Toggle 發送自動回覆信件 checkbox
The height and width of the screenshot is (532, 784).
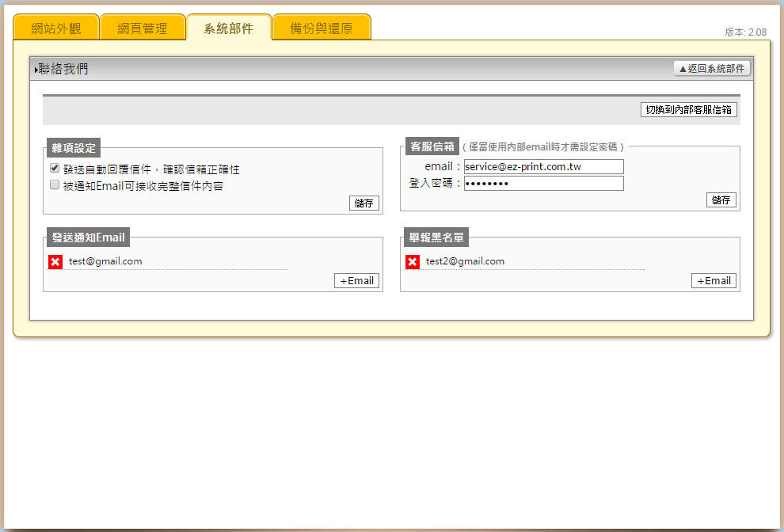click(55, 169)
